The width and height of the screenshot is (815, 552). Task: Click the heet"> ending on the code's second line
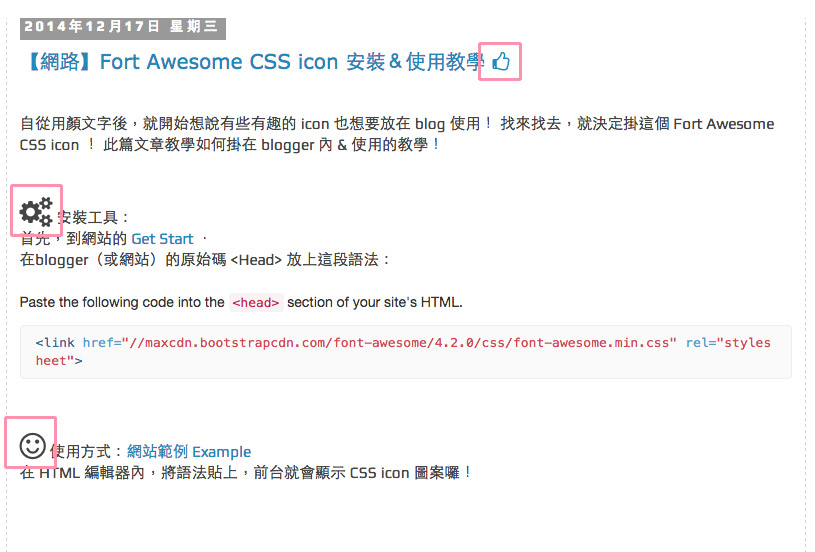[x=59, y=361]
